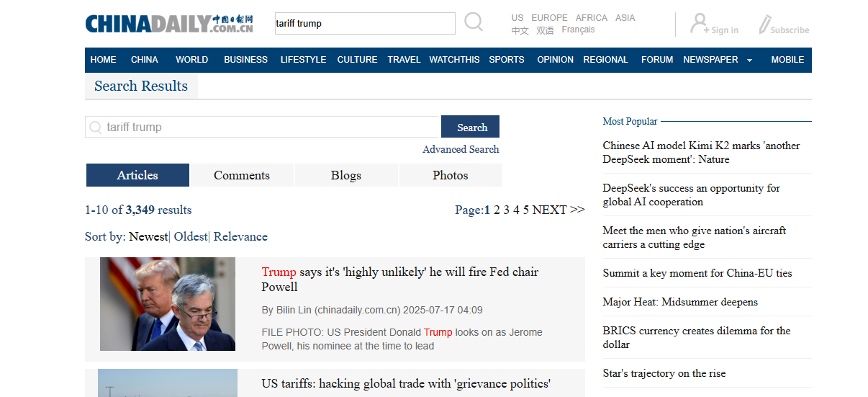Open WORLD section in navigation bar
The height and width of the screenshot is (397, 868).
point(192,60)
